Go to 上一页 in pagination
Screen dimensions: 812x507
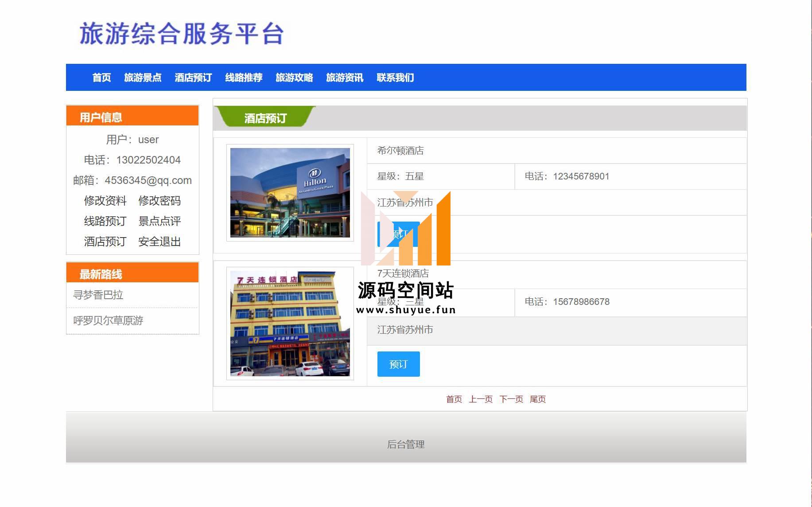pos(481,399)
